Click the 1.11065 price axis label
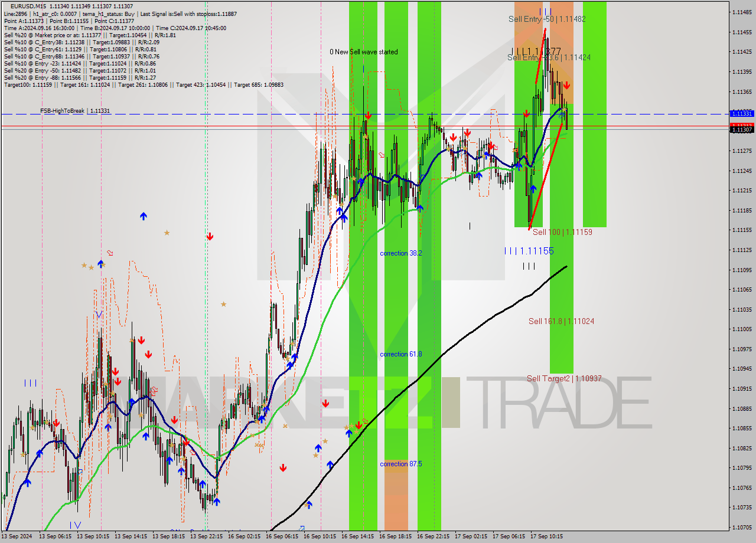 pos(741,289)
